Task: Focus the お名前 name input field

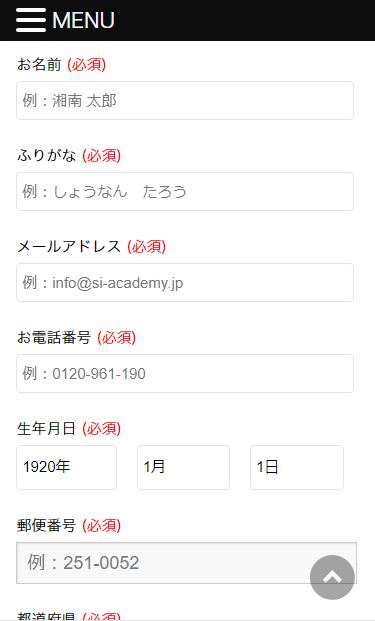Action: (x=185, y=101)
